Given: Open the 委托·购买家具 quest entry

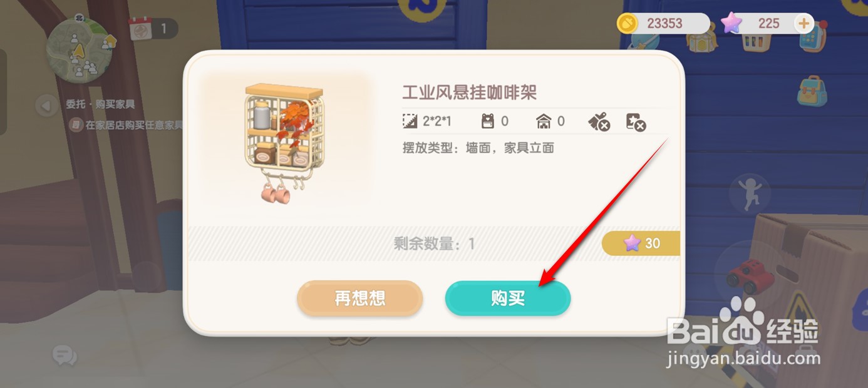Looking at the screenshot, I should [100, 105].
